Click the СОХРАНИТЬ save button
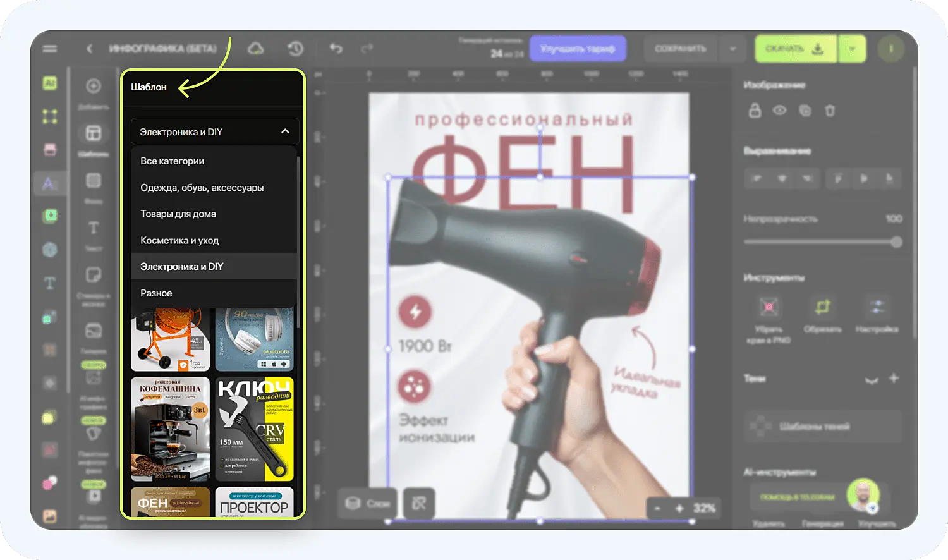The width and height of the screenshot is (948, 560). pyautogui.click(x=680, y=49)
